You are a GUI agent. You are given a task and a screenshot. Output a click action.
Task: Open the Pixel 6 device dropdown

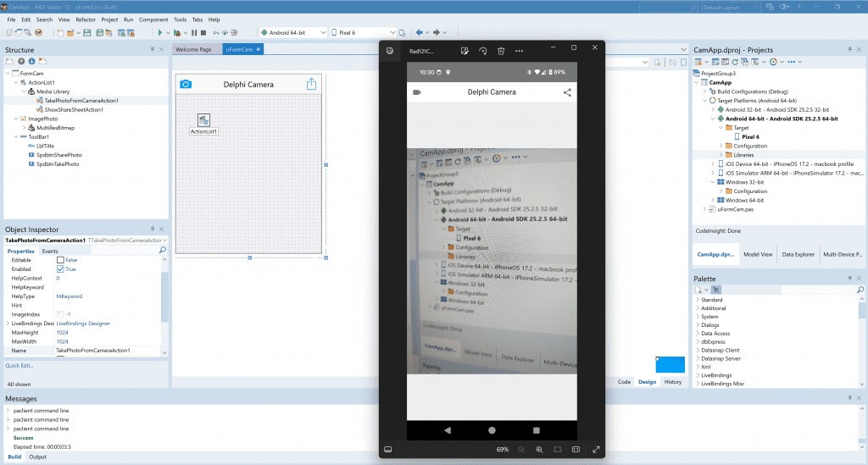pos(392,33)
